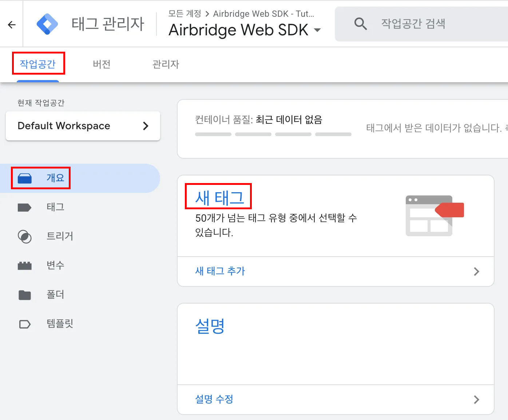The width and height of the screenshot is (508, 420).
Task: Switch to the 버전 tab
Action: tap(102, 64)
